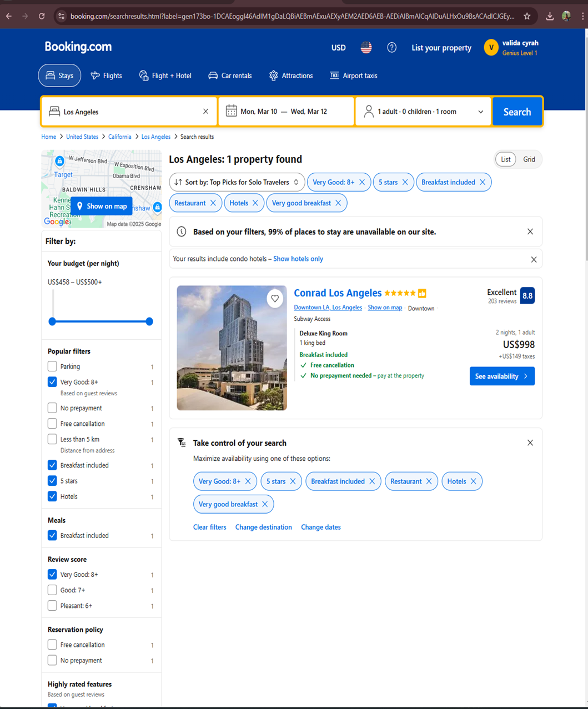Click the Show hotels only link

tap(298, 259)
